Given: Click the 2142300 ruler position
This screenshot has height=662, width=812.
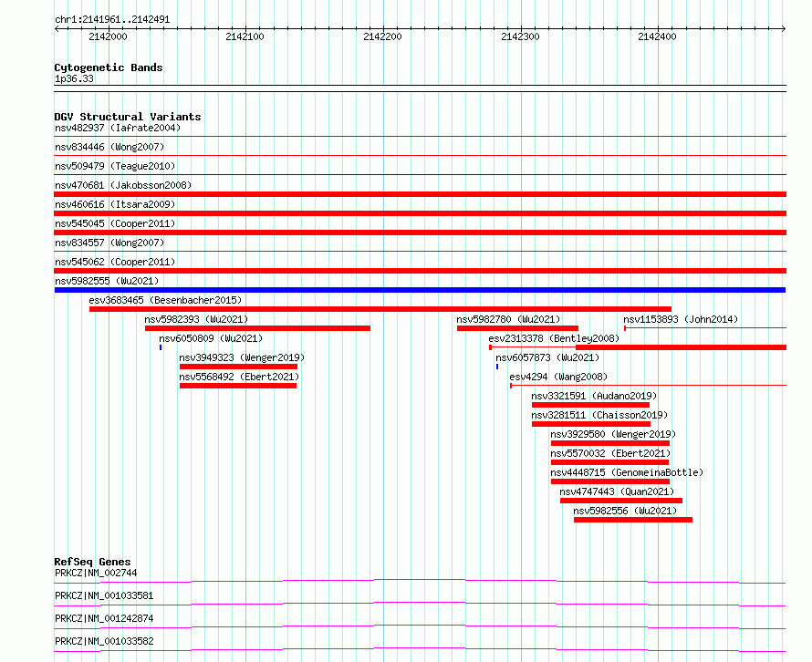Looking at the screenshot, I should [x=520, y=36].
